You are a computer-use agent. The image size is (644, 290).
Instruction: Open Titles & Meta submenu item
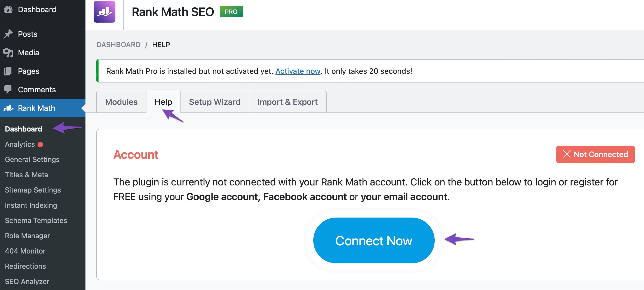point(26,175)
